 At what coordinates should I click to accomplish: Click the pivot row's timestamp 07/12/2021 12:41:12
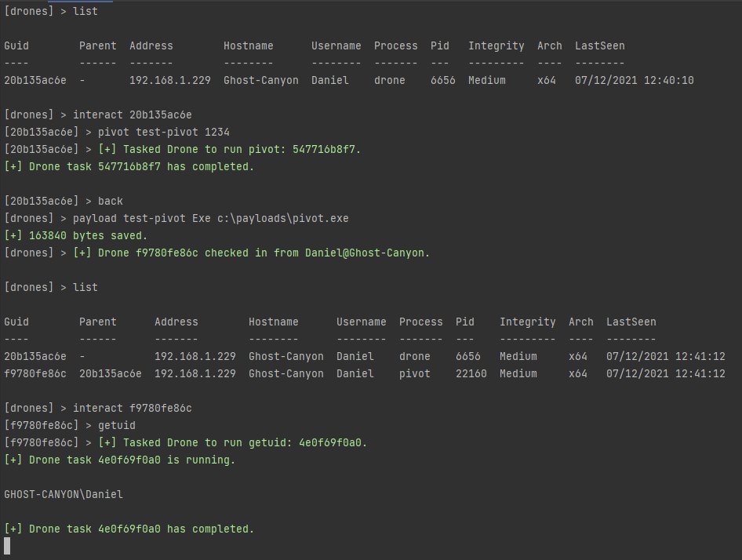pos(665,374)
